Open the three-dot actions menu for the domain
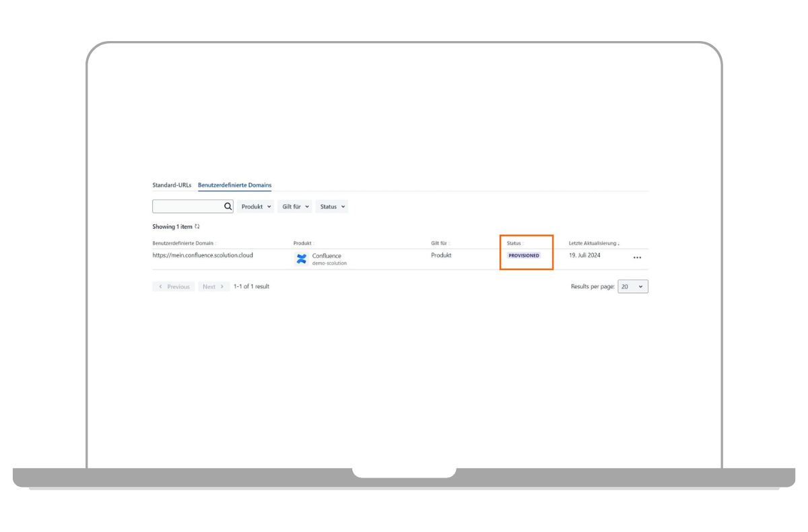This screenshot has height=532, width=808. (637, 258)
